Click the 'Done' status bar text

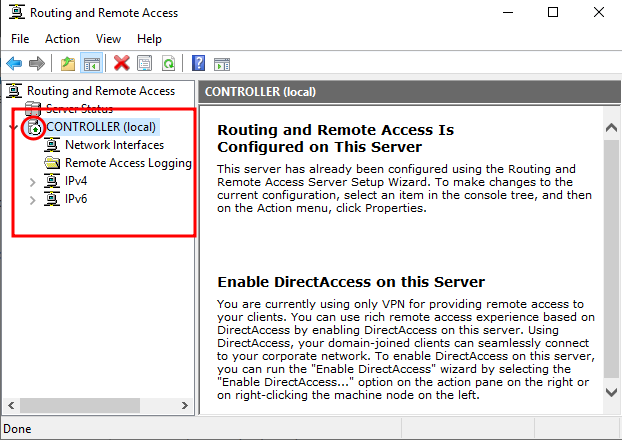point(17,429)
